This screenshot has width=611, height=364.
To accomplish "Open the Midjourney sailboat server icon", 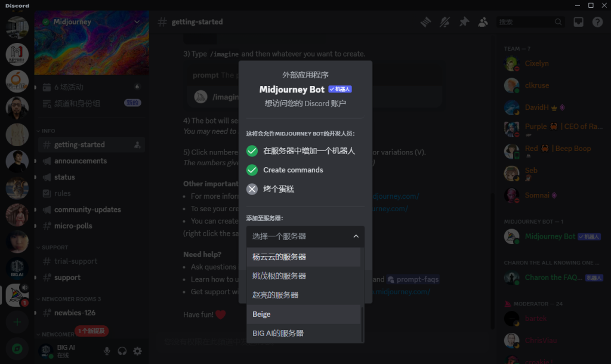I will (x=17, y=295).
